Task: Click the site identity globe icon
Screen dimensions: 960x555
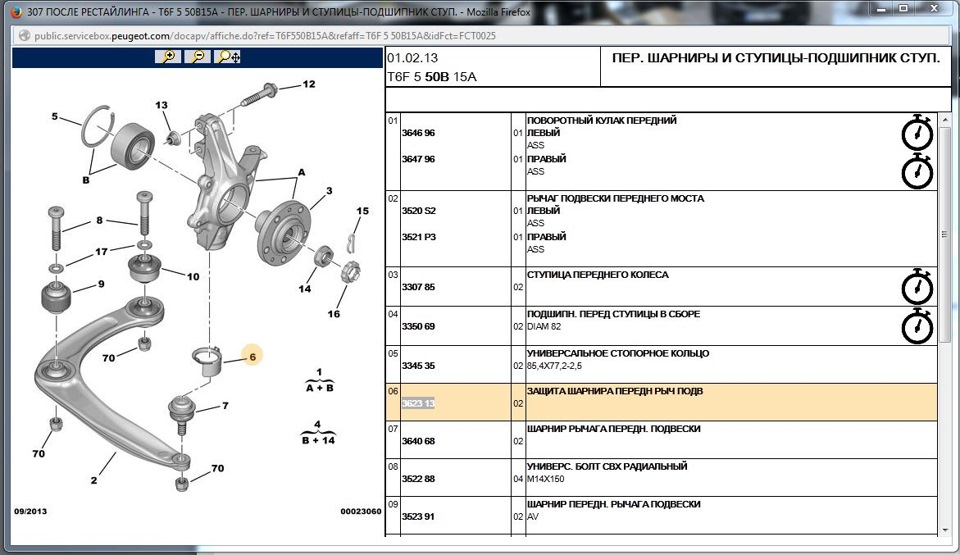Action: [24, 36]
